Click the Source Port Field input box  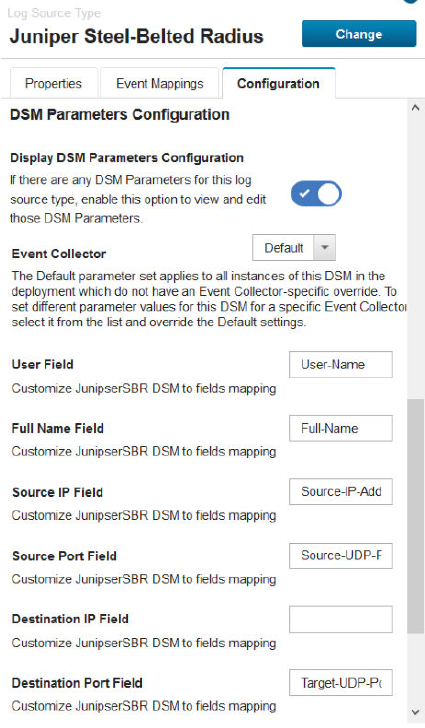[x=340, y=555]
